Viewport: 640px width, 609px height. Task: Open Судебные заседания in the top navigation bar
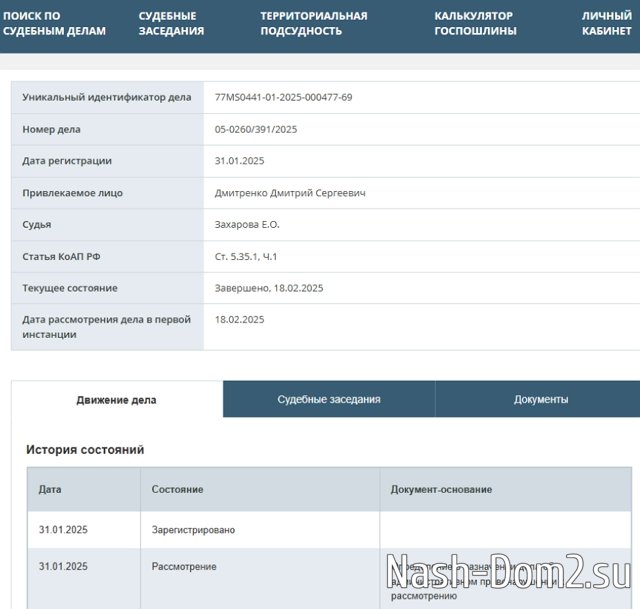pyautogui.click(x=171, y=23)
